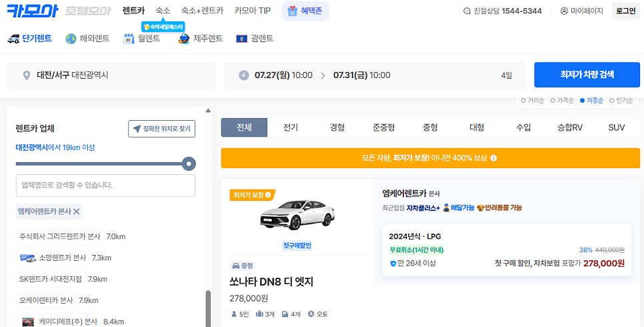Click the 제주렌트 mascot icon

[x=184, y=39]
